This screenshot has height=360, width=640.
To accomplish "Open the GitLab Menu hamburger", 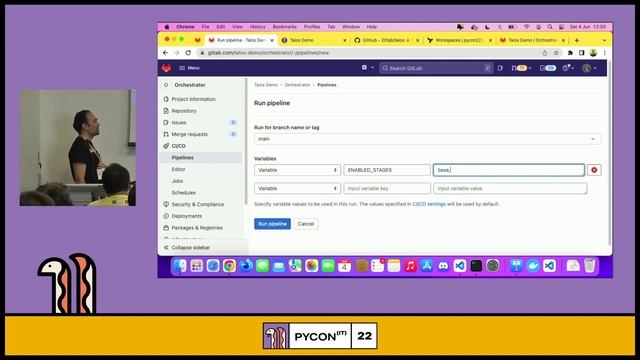I will pyautogui.click(x=189, y=68).
